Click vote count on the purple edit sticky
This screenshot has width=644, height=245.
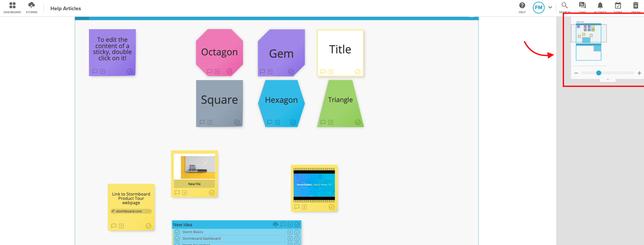103,71
